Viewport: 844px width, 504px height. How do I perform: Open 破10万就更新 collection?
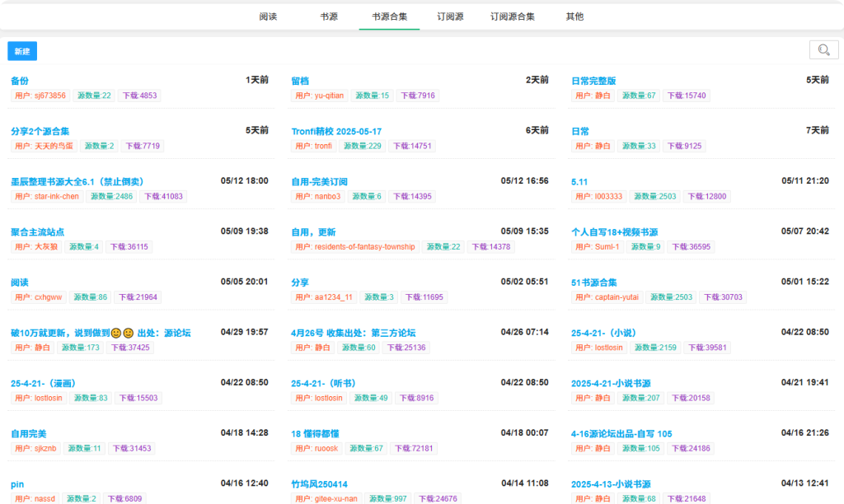click(101, 333)
